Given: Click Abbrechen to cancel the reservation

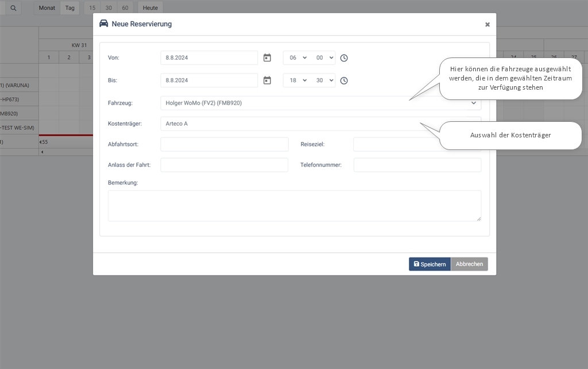Looking at the screenshot, I should tap(469, 264).
